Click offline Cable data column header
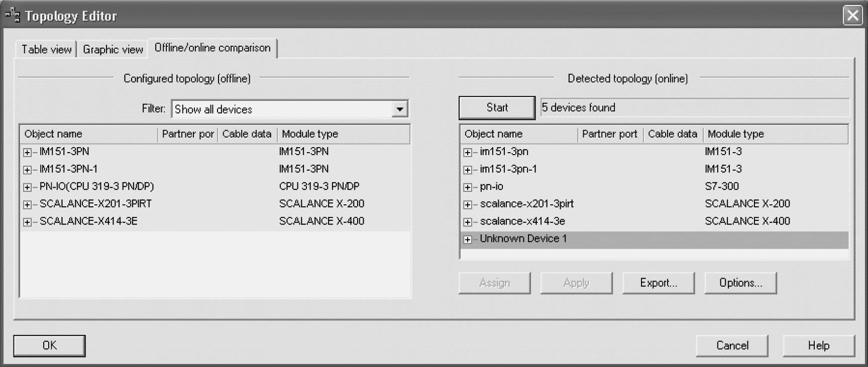 pos(247,134)
